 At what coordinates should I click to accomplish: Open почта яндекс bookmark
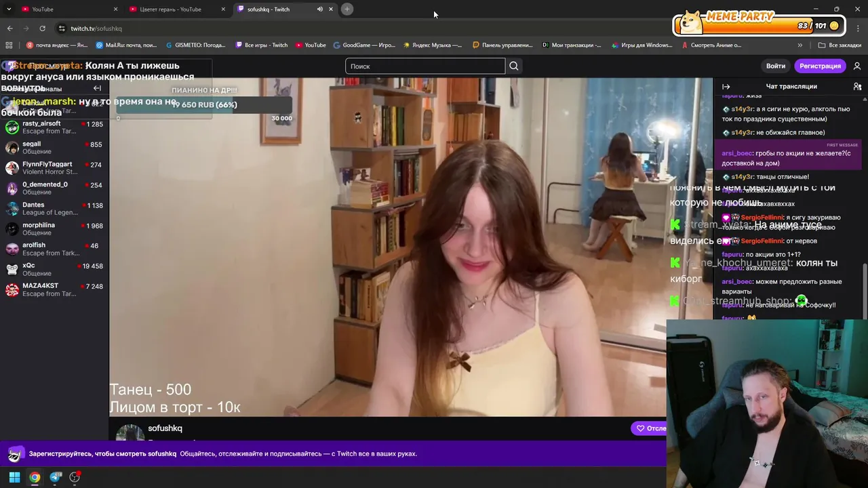[x=57, y=45]
